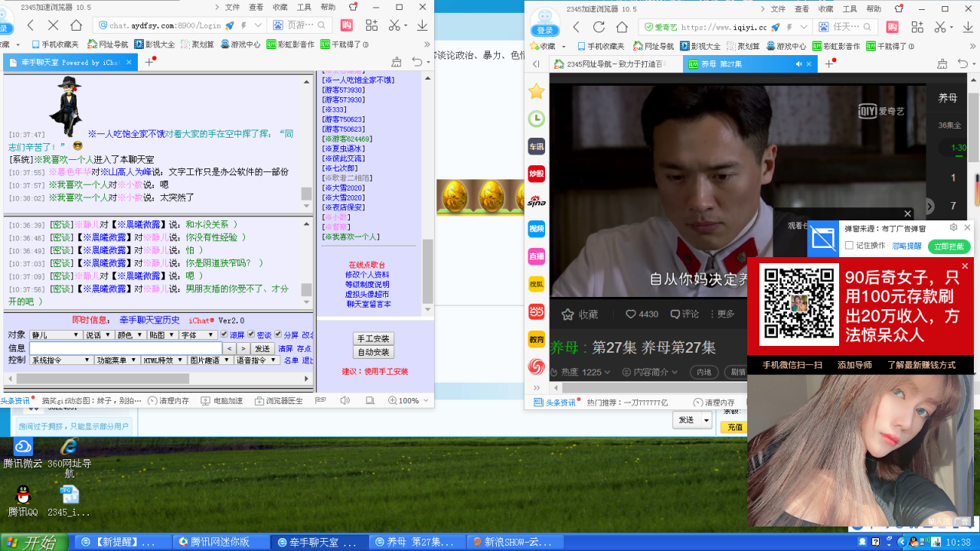The image size is (980, 551).
Task: Open 对象 dropdown showing 静儿
Action: click(x=55, y=335)
